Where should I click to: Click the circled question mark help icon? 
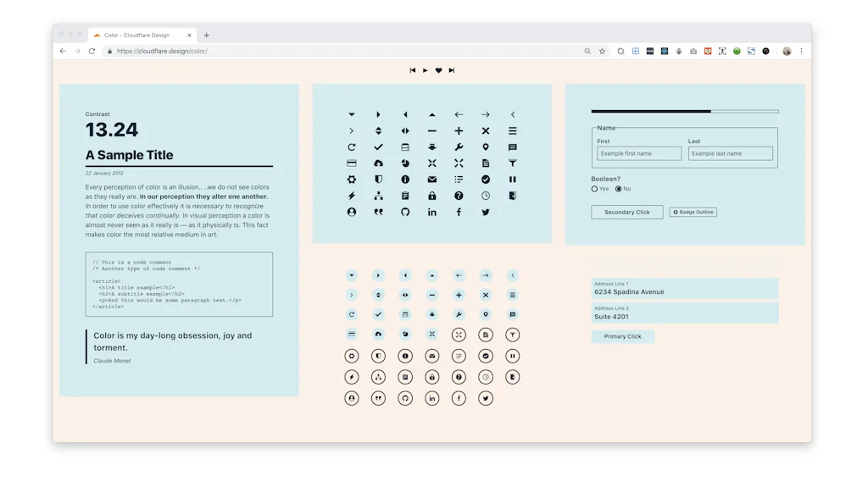click(x=459, y=377)
